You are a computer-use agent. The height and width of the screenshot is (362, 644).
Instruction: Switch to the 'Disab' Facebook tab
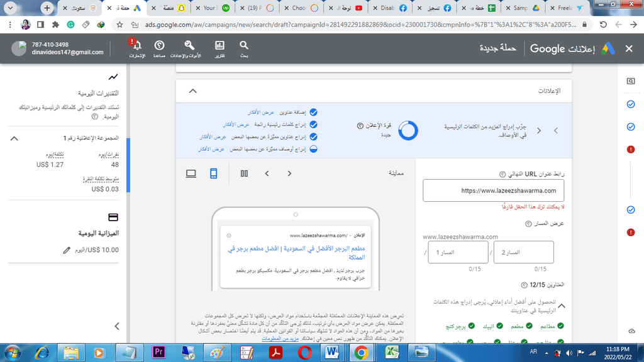pyautogui.click(x=390, y=8)
